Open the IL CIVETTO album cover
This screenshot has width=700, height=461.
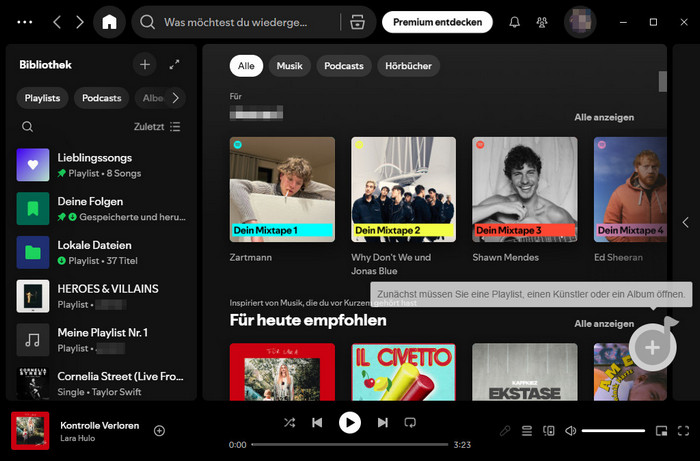click(404, 372)
